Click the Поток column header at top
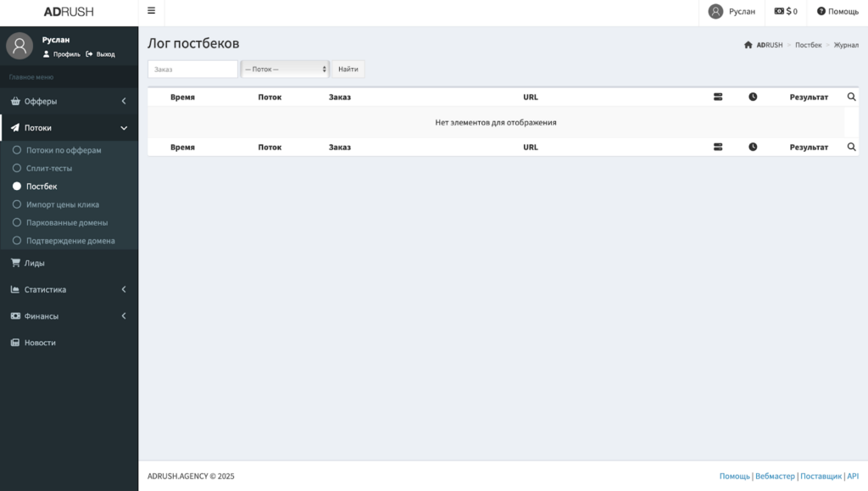The width and height of the screenshot is (868, 491). (270, 97)
